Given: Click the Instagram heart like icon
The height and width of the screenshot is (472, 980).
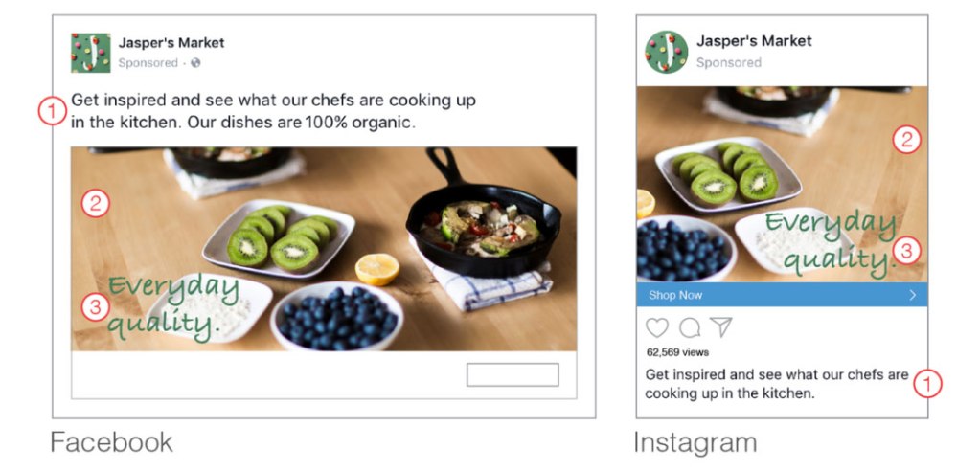Looking at the screenshot, I should [x=657, y=327].
